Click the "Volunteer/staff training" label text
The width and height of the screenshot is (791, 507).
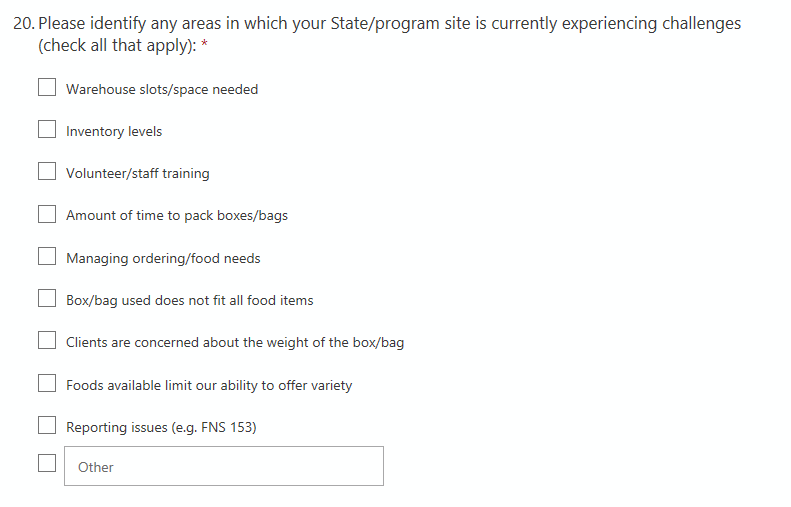tap(138, 173)
